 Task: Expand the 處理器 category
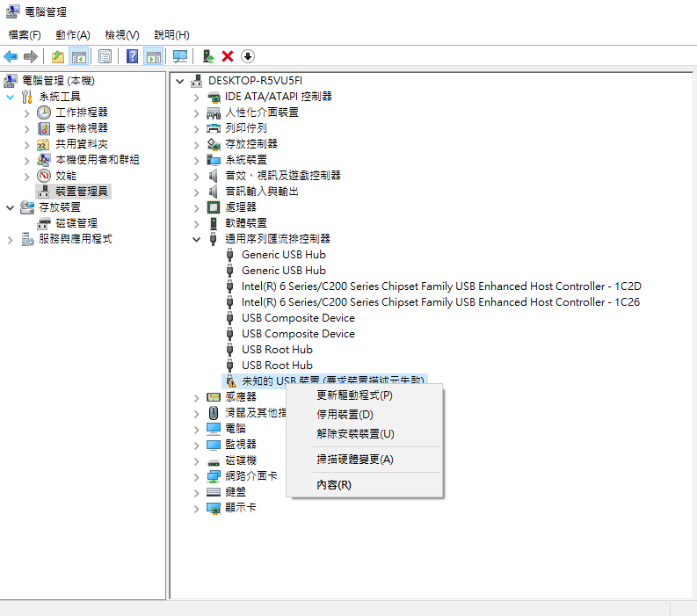(197, 208)
